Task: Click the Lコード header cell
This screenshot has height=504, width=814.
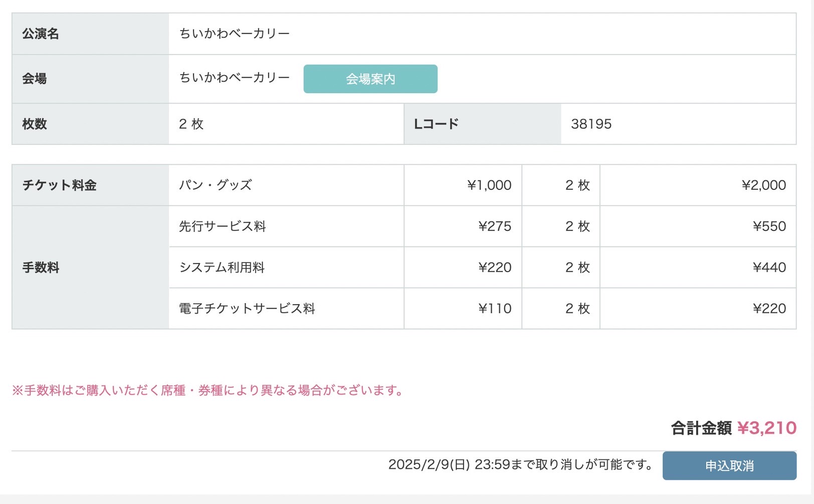Action: coord(436,124)
